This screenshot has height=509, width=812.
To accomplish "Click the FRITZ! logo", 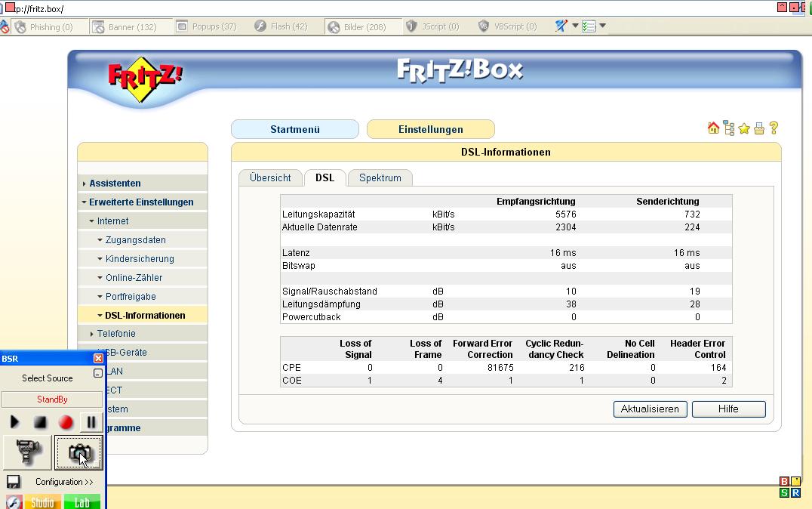I will 144,79.
